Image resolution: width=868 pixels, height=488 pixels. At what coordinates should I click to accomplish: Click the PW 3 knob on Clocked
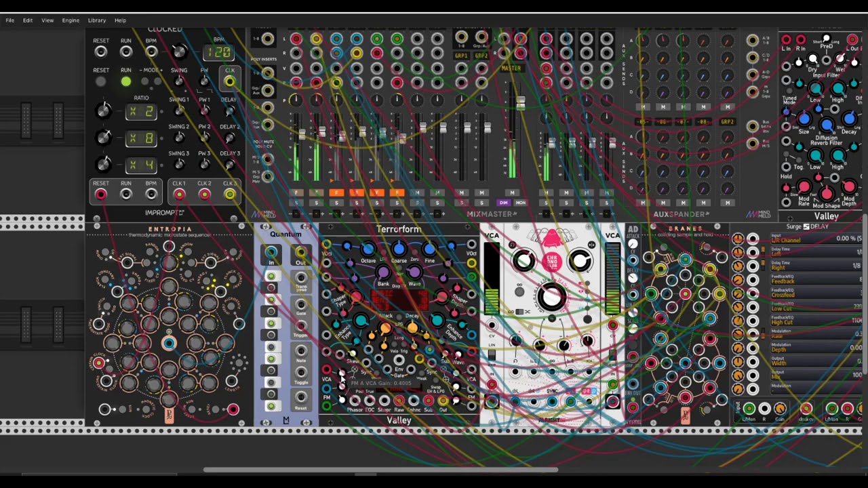tap(204, 165)
